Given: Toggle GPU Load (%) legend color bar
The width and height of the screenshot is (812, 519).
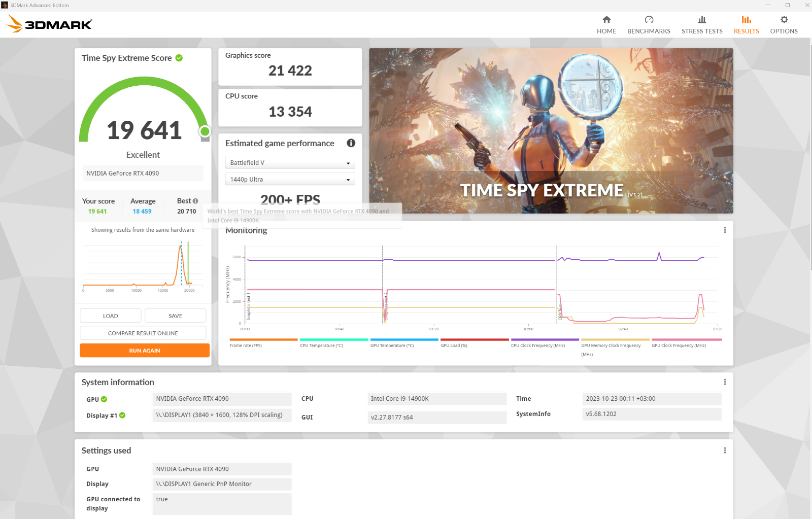Looking at the screenshot, I should tap(475, 339).
